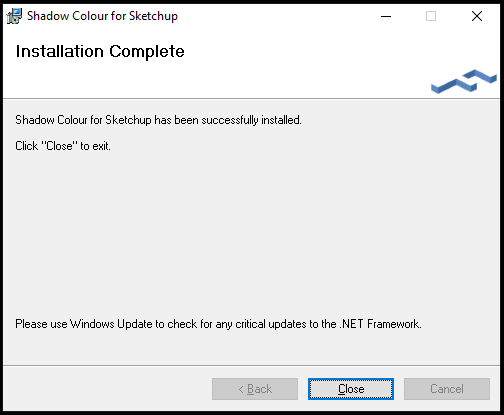Click the disabled Back button
This screenshot has height=415, width=504.
[x=255, y=389]
